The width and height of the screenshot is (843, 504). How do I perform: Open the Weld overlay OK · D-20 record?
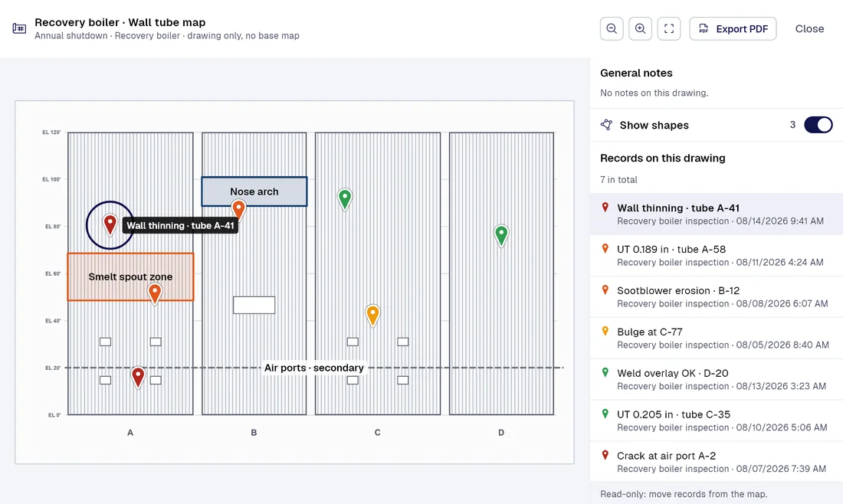[716, 379]
